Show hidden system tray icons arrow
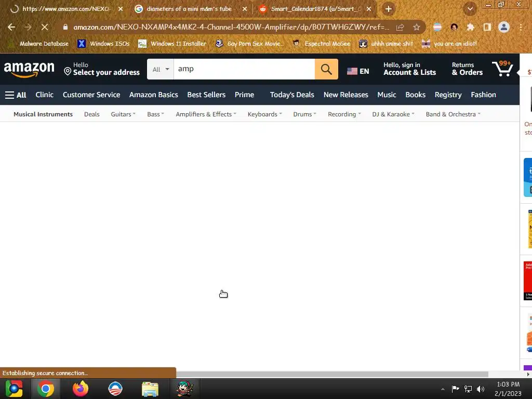The height and width of the screenshot is (399, 532). click(x=443, y=389)
